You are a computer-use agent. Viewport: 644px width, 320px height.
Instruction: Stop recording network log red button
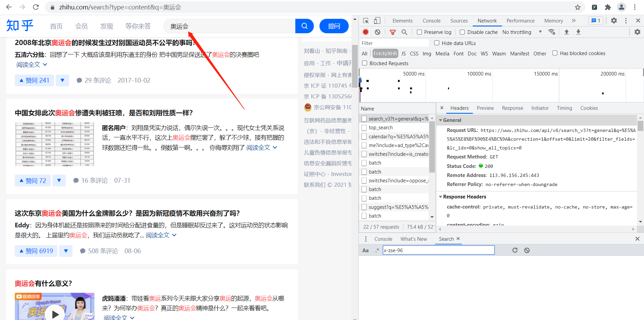coord(366,32)
